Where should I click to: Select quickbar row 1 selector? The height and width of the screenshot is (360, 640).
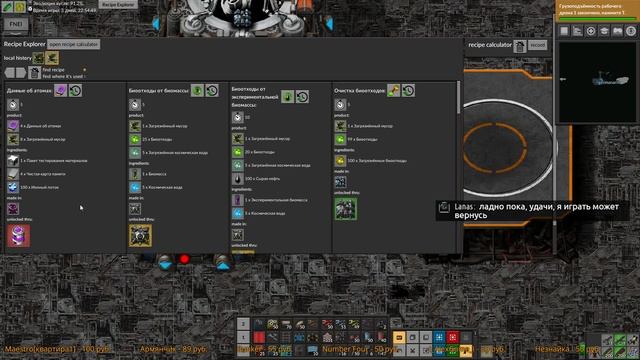243,337
